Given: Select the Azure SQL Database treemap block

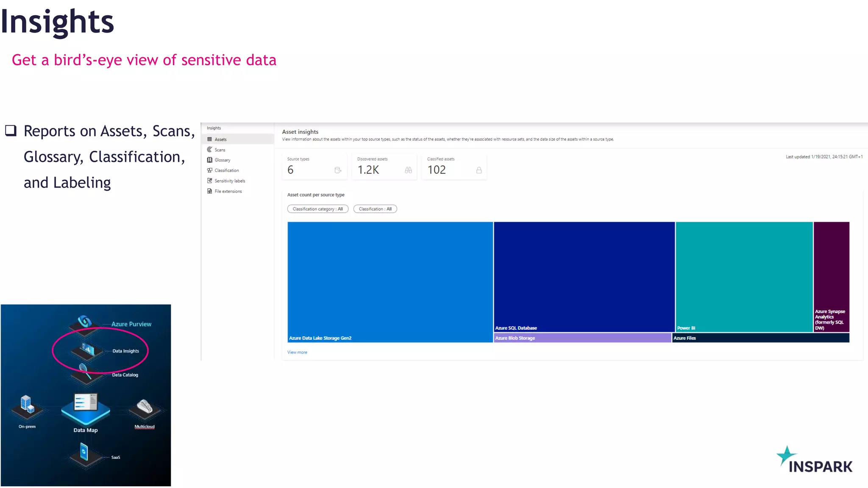Looking at the screenshot, I should coord(584,277).
